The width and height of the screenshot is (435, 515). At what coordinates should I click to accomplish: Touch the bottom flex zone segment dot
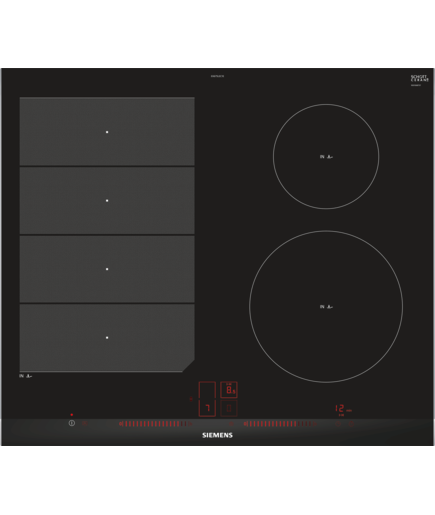click(107, 338)
